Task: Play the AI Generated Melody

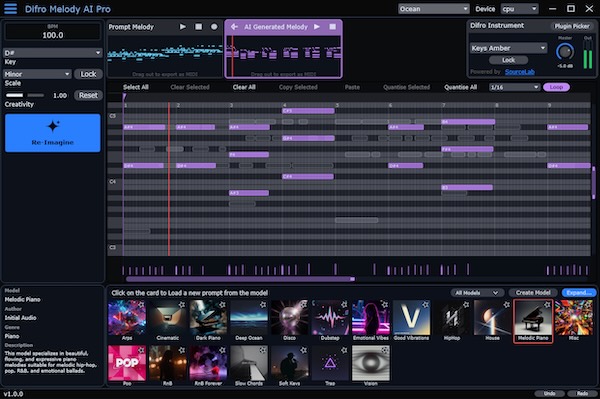Action: (x=317, y=27)
